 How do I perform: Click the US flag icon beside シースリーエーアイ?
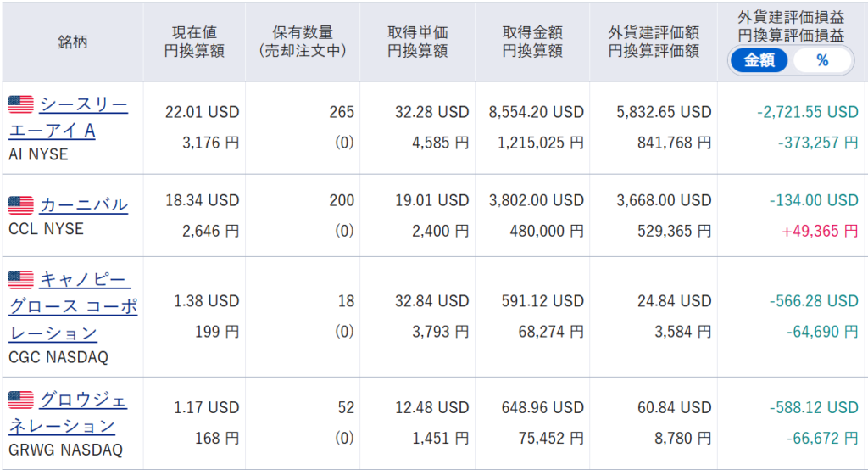[x=20, y=104]
